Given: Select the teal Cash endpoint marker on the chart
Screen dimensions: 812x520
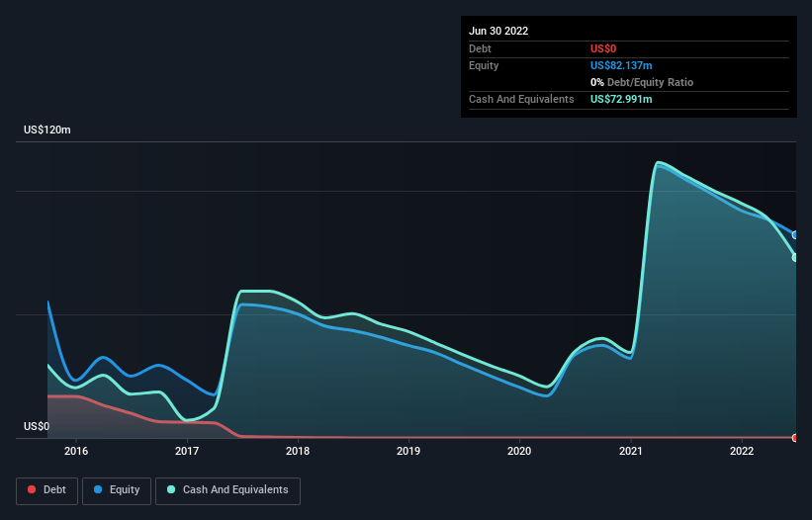Looking at the screenshot, I should pyautogui.click(x=796, y=257).
